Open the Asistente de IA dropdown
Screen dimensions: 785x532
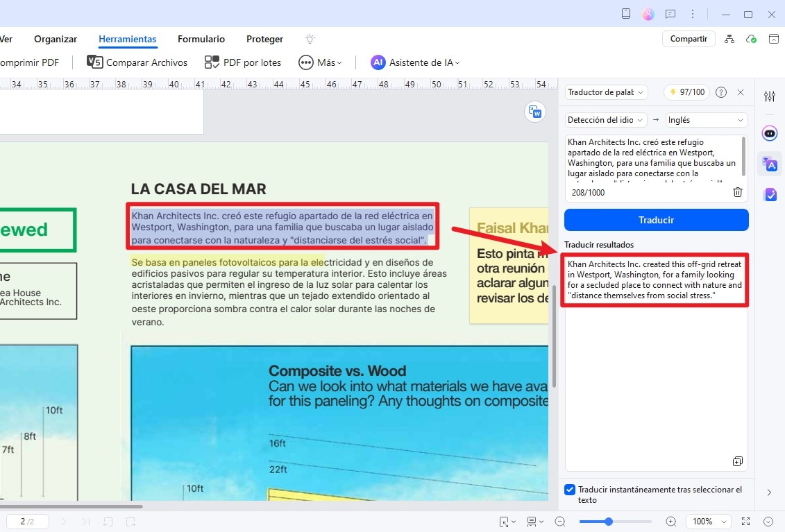pos(415,62)
